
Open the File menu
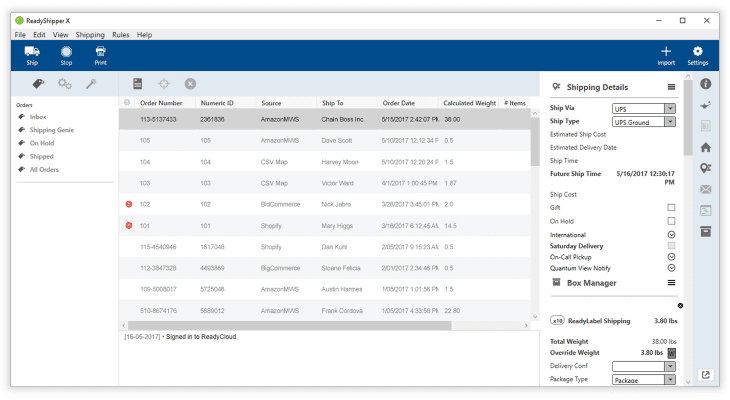click(x=20, y=34)
